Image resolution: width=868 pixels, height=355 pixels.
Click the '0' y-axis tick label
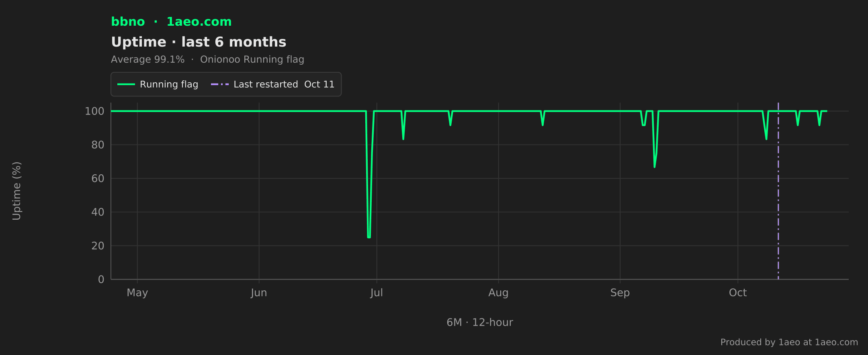coord(101,280)
